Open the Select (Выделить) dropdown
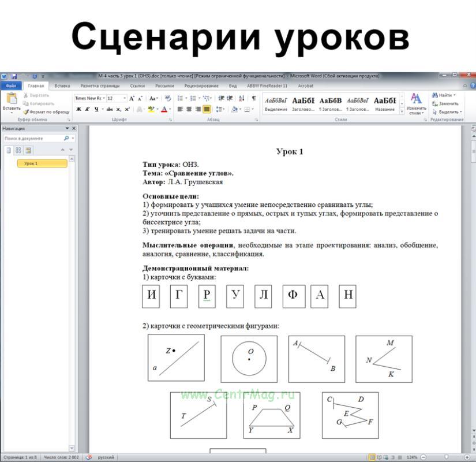The height and width of the screenshot is (462, 476). click(x=447, y=112)
